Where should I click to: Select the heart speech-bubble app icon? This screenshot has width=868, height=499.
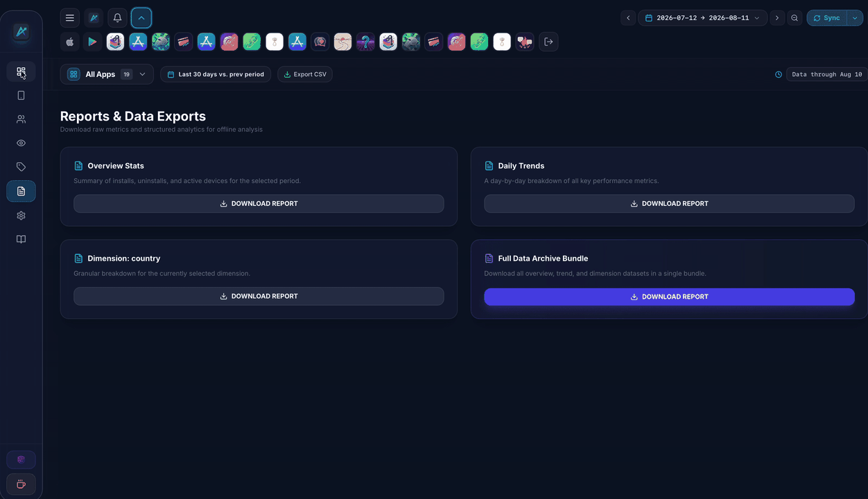(x=320, y=42)
